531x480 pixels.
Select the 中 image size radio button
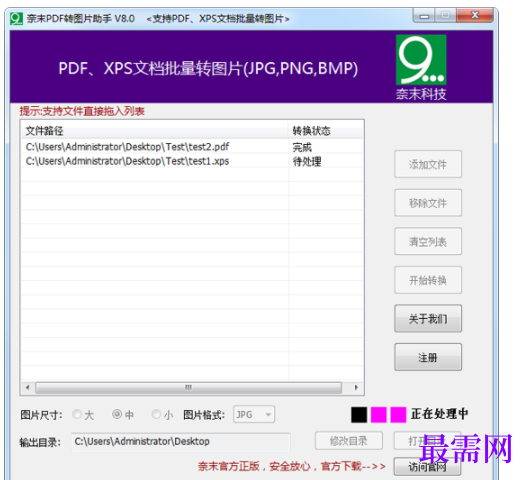pyautogui.click(x=117, y=414)
